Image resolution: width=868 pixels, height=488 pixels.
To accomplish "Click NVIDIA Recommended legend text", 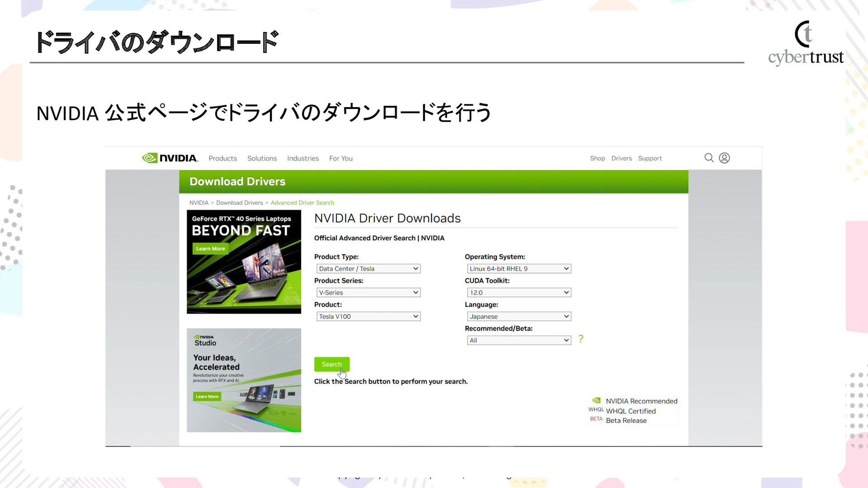I will [642, 401].
